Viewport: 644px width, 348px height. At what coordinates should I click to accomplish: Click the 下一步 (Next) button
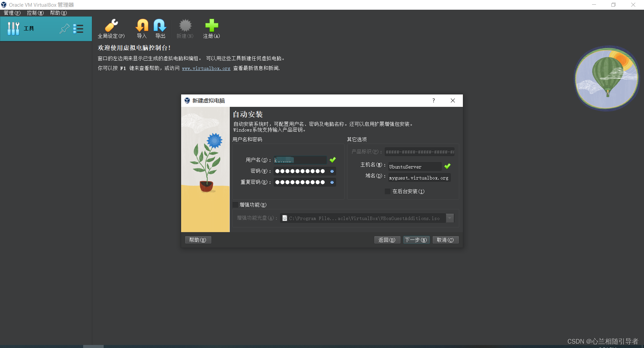coord(416,240)
